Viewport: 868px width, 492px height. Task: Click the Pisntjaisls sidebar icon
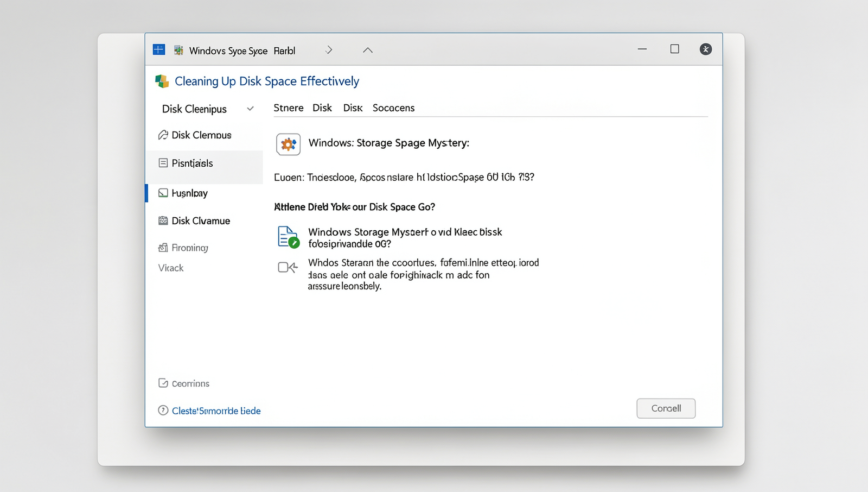point(163,163)
